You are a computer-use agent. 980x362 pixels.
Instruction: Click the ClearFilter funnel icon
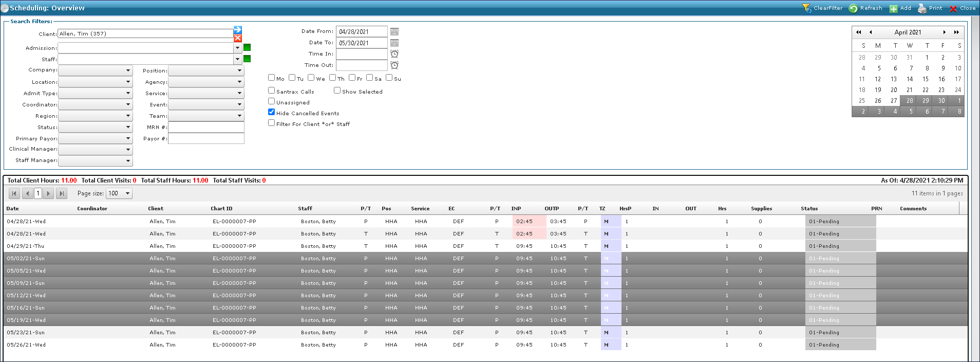tap(807, 8)
